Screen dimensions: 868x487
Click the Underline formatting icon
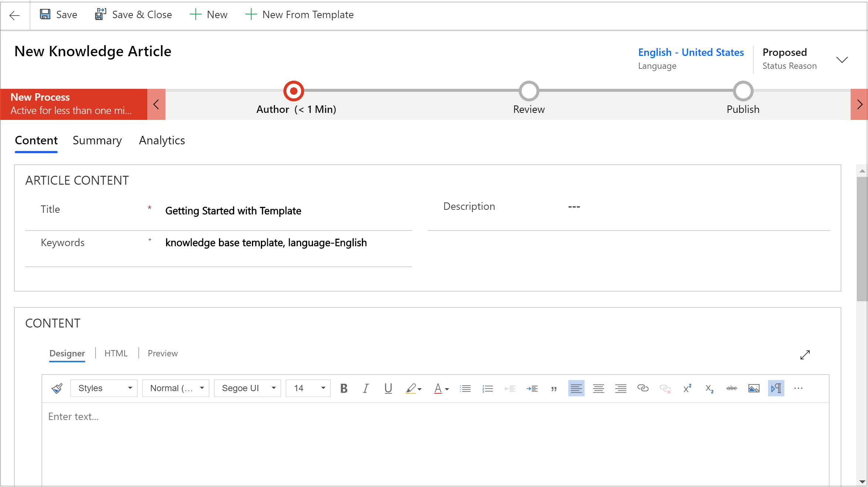pos(387,389)
